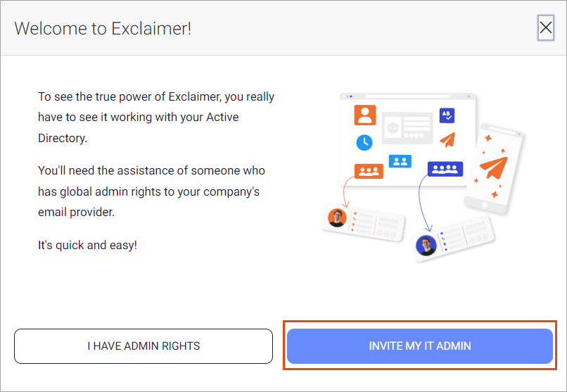567x392 pixels.
Task: Close the Welcome to Exclaimer dialog
Action: (x=545, y=27)
